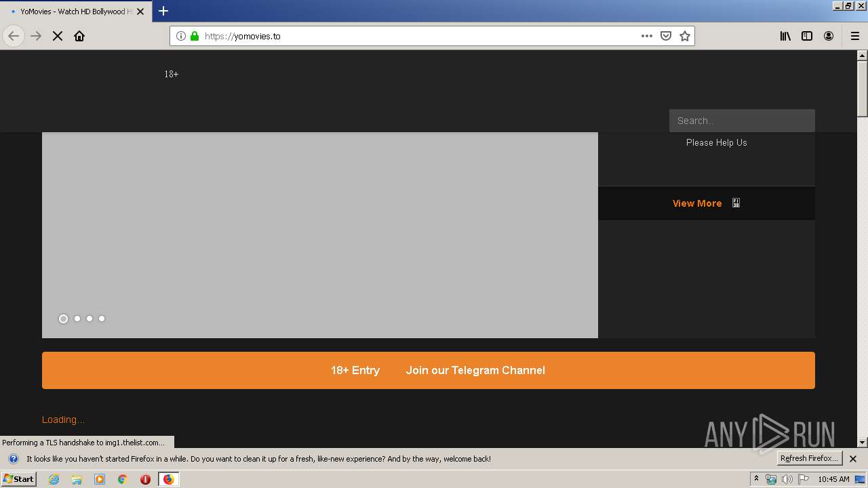This screenshot has width=868, height=488.
Task: Open the Firefox hamburger menu
Action: pyautogui.click(x=855, y=36)
